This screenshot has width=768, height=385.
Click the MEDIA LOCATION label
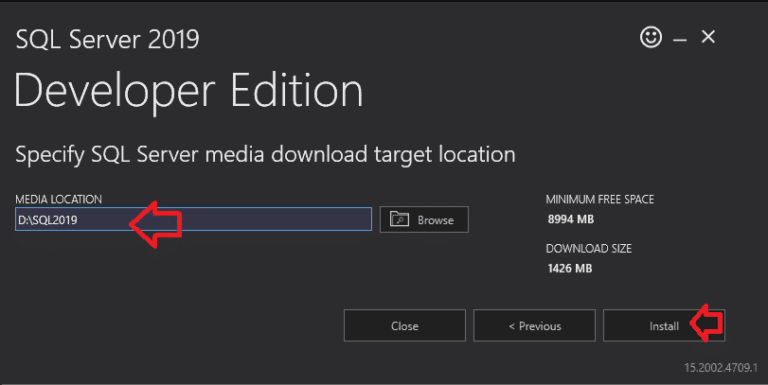(59, 199)
